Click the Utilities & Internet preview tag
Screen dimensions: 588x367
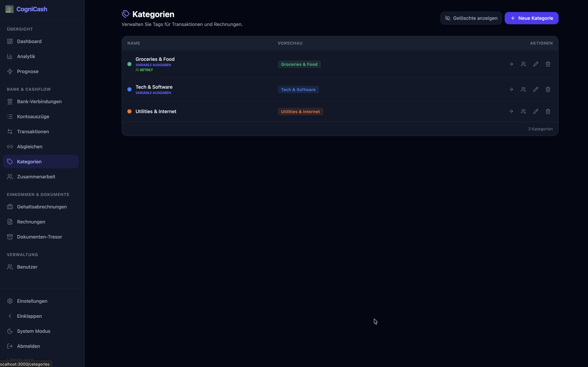click(x=300, y=112)
